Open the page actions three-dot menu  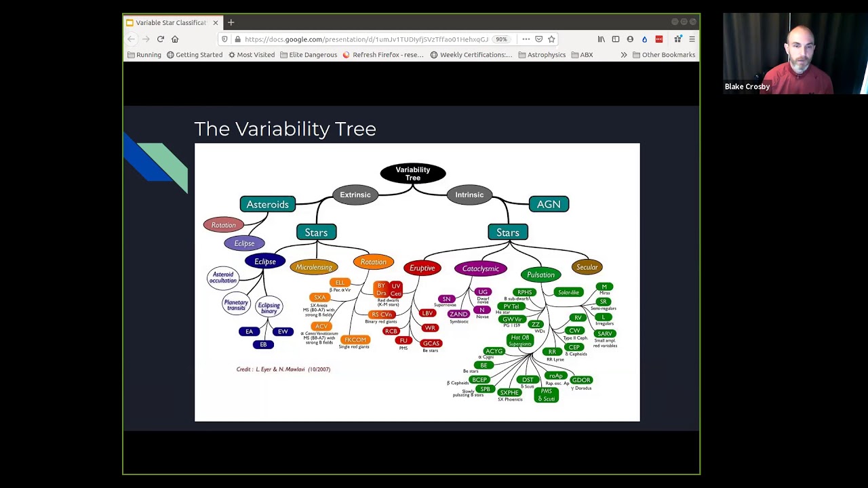[x=526, y=39]
